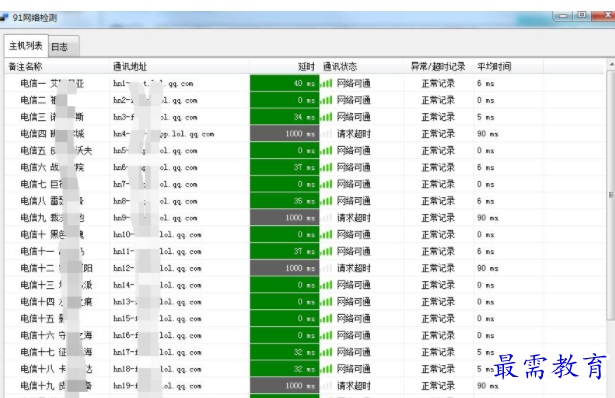Click the 网络可通 status in the 电信一 row
The height and width of the screenshot is (398, 615).
tap(354, 84)
